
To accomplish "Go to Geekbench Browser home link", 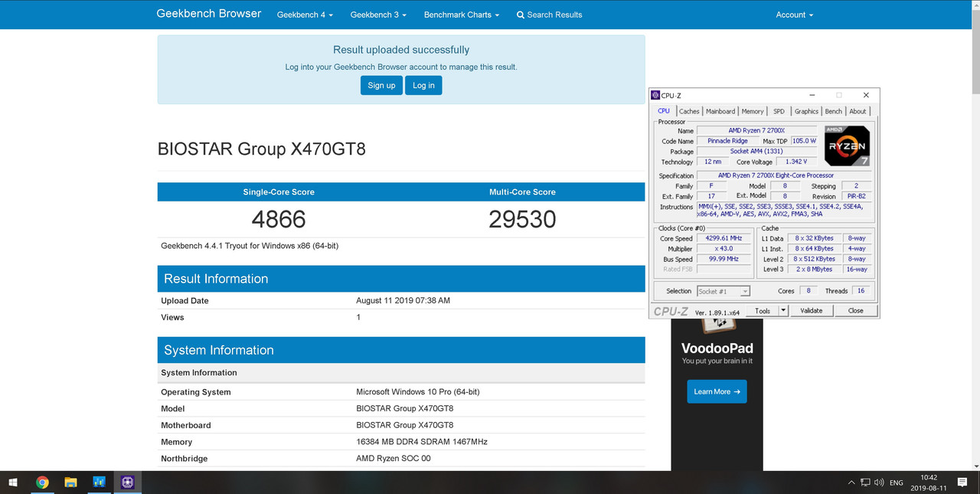I will pyautogui.click(x=209, y=14).
